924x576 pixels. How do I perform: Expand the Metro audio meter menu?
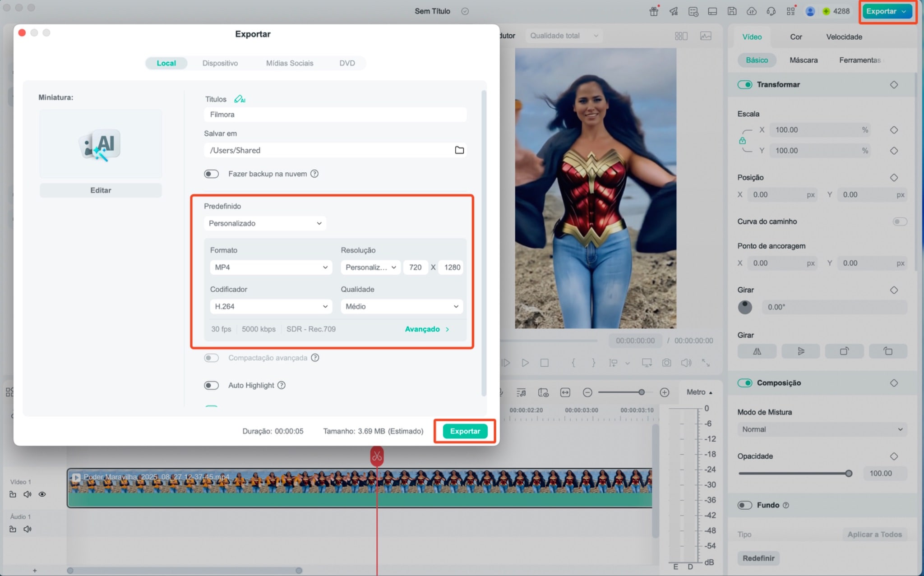699,392
